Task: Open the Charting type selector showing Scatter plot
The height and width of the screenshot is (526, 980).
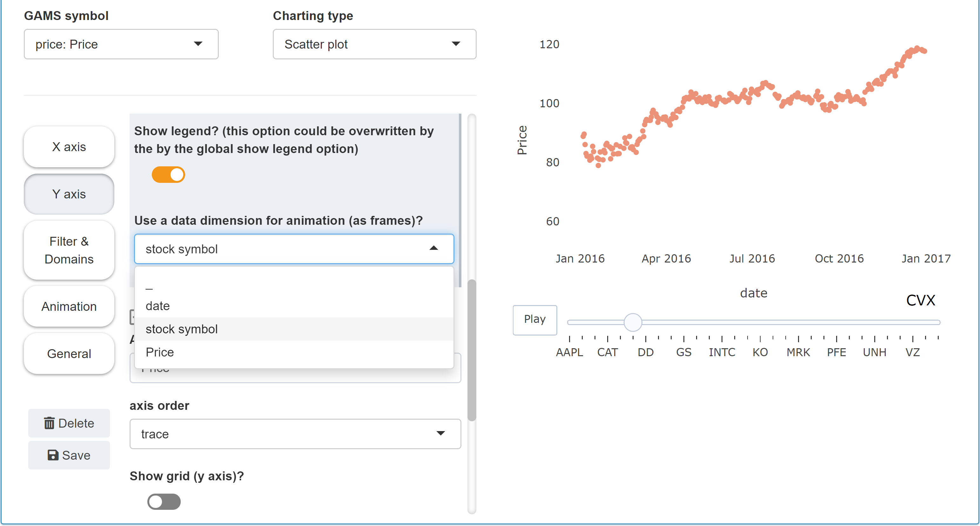Action: [374, 44]
